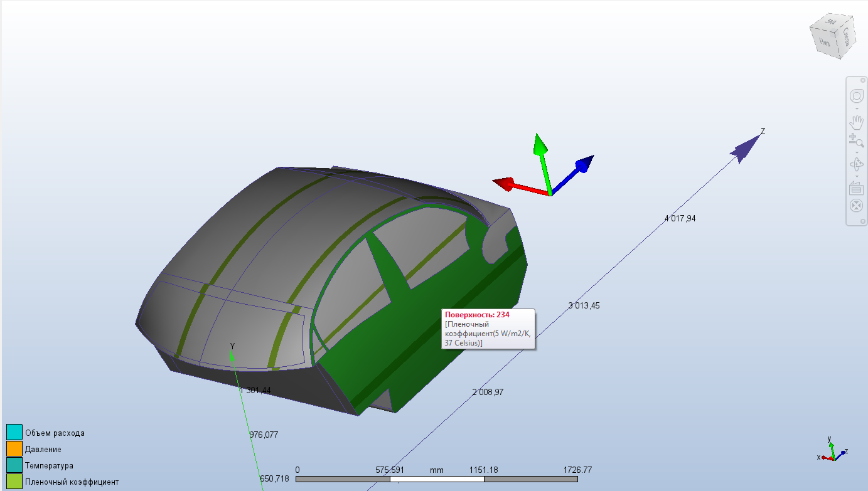Click the circled X navigation bar icon
The image size is (868, 491).
(x=857, y=205)
